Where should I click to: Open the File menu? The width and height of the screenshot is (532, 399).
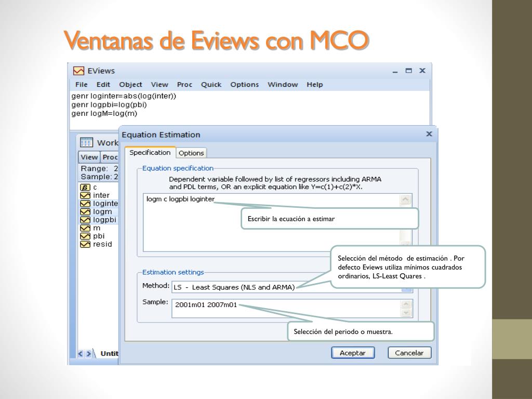click(x=82, y=85)
